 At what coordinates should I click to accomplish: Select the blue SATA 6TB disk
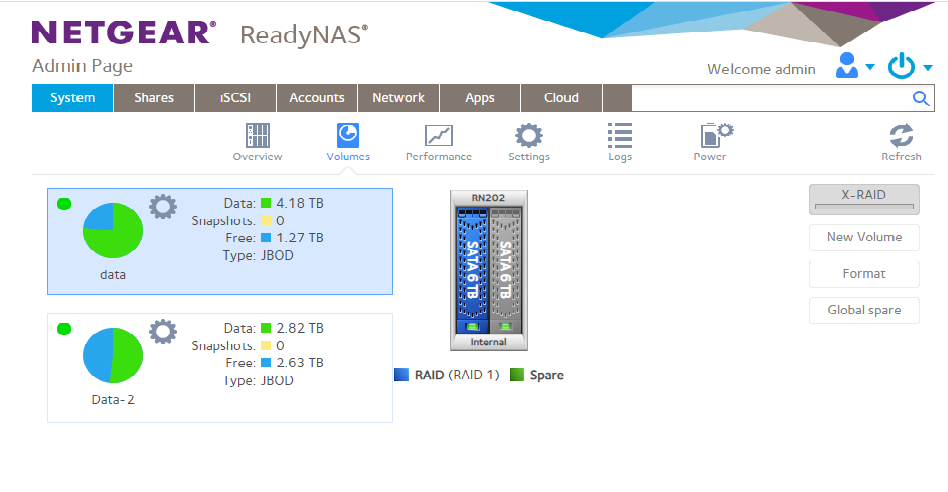(x=470, y=270)
